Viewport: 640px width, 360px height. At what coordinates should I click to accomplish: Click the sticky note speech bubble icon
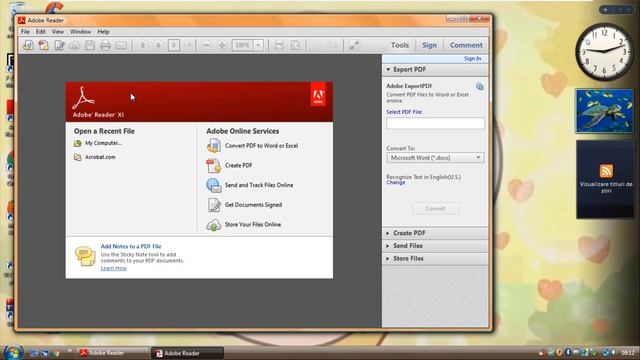click(85, 256)
